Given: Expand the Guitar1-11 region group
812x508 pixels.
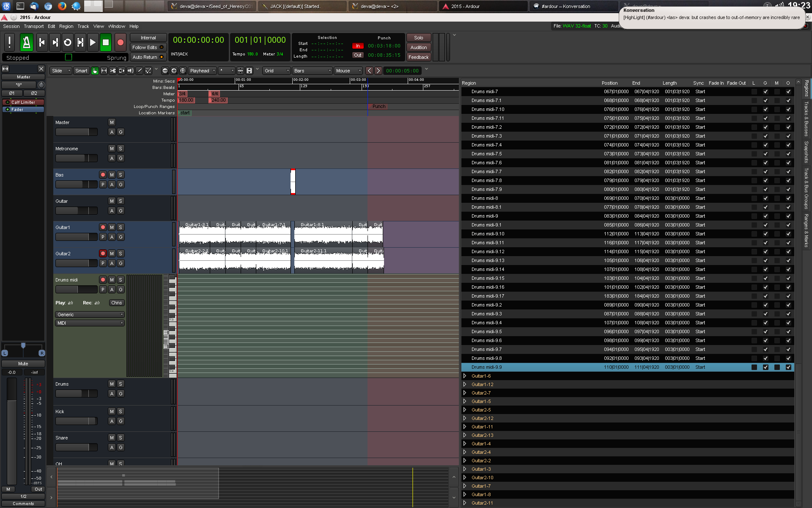Looking at the screenshot, I should click(465, 427).
